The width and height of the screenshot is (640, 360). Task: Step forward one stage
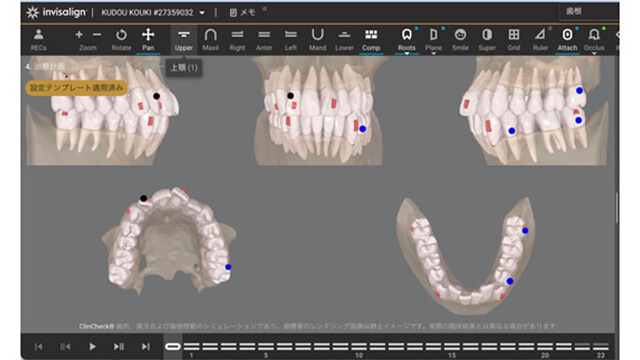119,347
